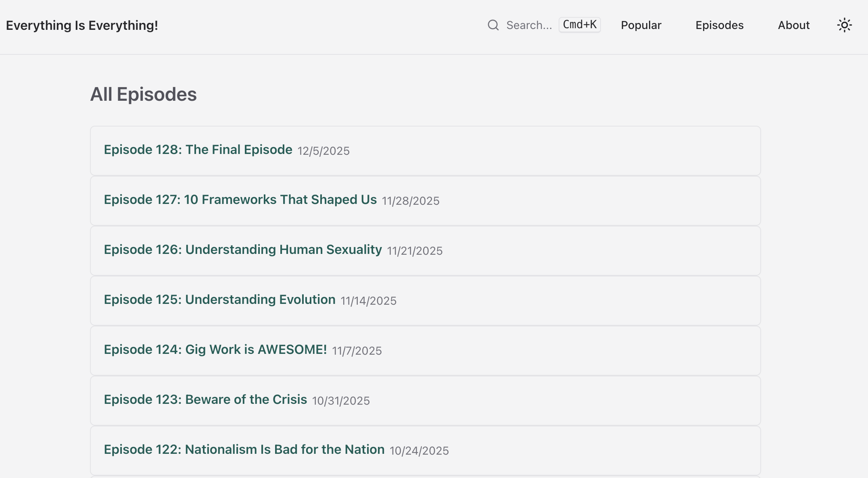Click the 12/5/2025 date on Episode 128

click(x=323, y=151)
